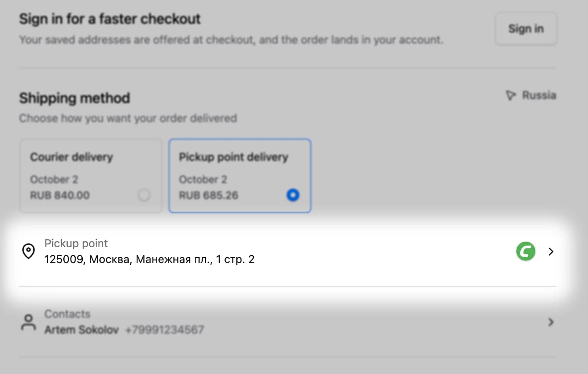
Task: Select the Pickup point delivery radio button
Action: click(293, 195)
